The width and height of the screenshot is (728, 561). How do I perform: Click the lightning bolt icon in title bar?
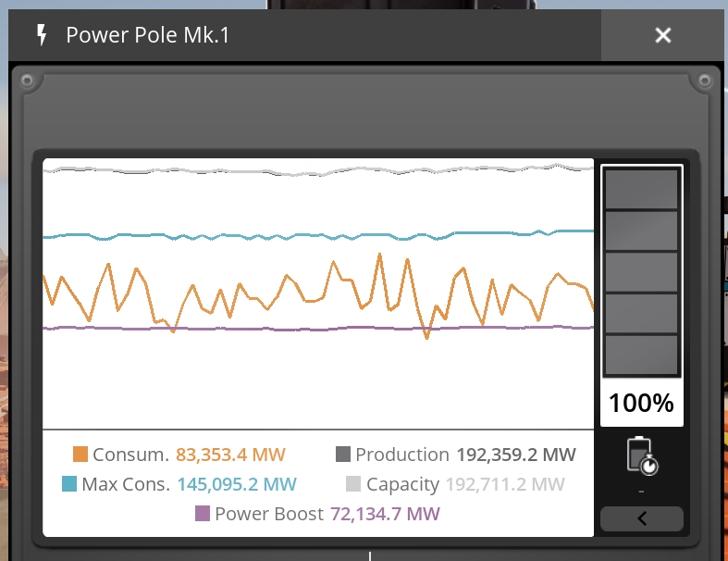[x=41, y=35]
